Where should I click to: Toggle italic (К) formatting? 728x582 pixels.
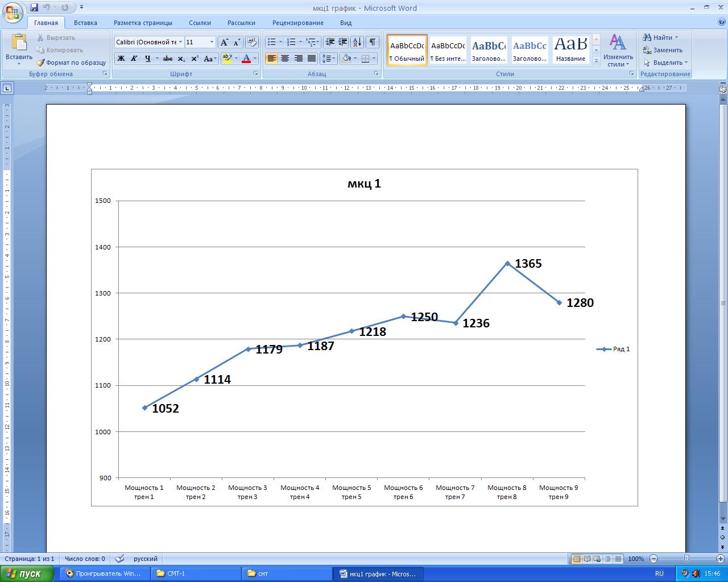[134, 59]
